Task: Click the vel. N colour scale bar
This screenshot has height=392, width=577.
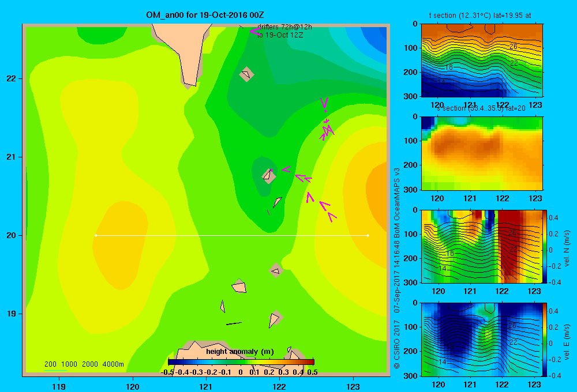Action: 545,246
